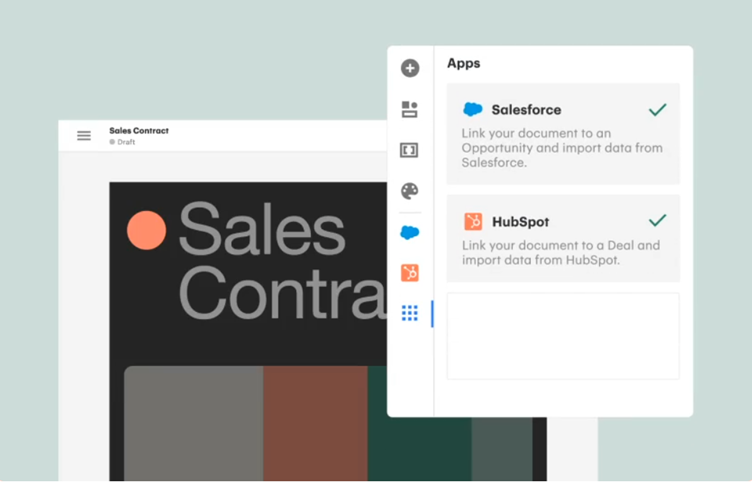Open the design palette icon

click(x=410, y=191)
